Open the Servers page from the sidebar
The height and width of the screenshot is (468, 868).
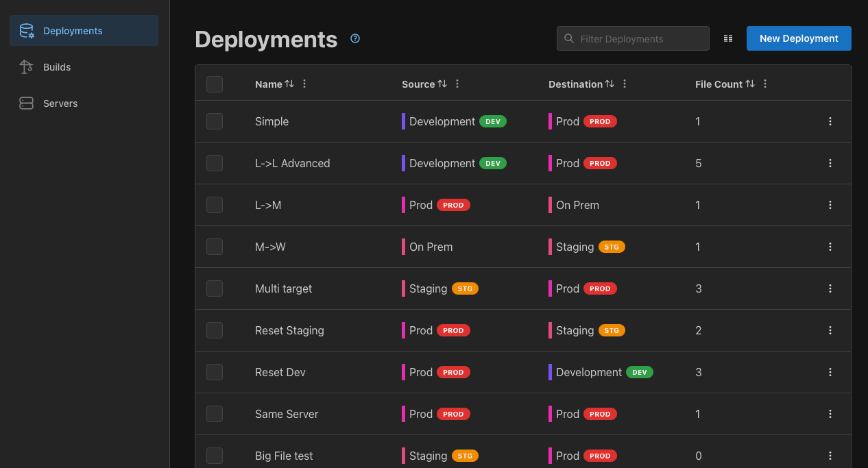pos(60,103)
